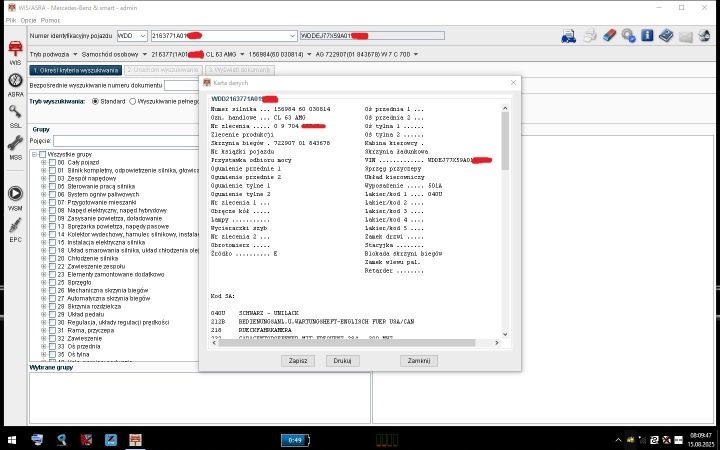Image resolution: width=720 pixels, height=450 pixels.
Task: Open the blue book help icon
Action: tap(666, 35)
